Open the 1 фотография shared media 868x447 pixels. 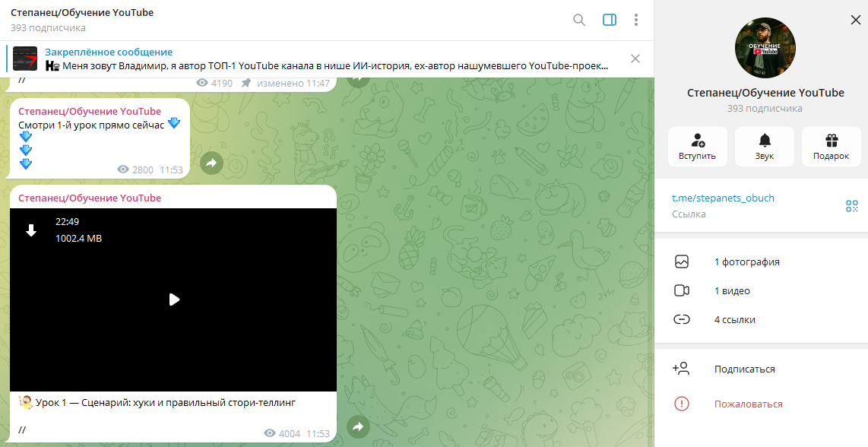pyautogui.click(x=746, y=262)
